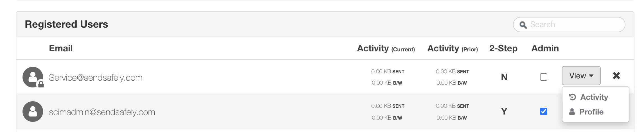This screenshot has height=132, width=644.
Task: Click the Admin column header
Action: [545, 48]
